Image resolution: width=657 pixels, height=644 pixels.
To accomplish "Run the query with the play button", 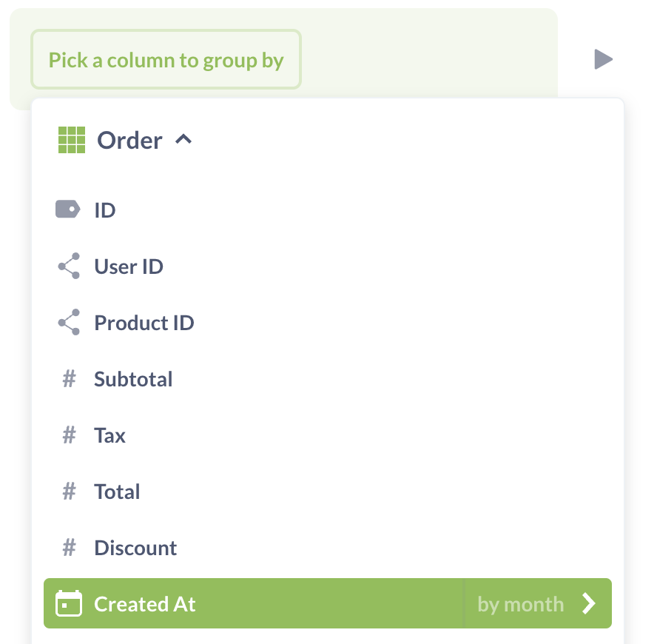I will click(x=602, y=59).
